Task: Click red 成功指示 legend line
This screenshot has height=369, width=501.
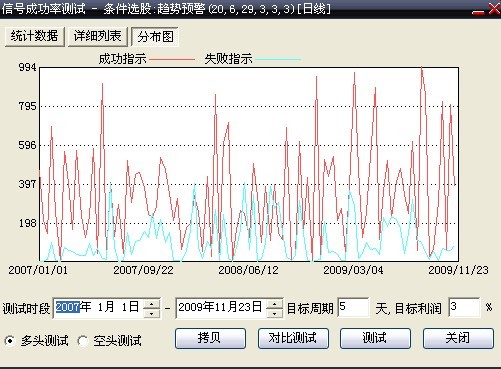Action: click(x=172, y=59)
